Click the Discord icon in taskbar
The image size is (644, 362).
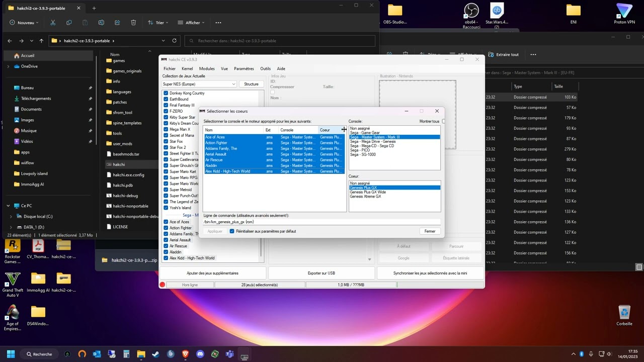point(200,354)
